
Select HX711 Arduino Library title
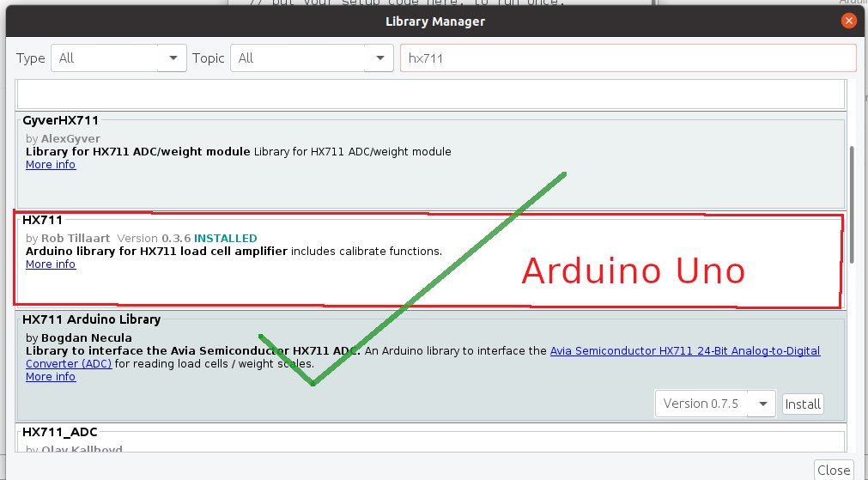(x=91, y=319)
